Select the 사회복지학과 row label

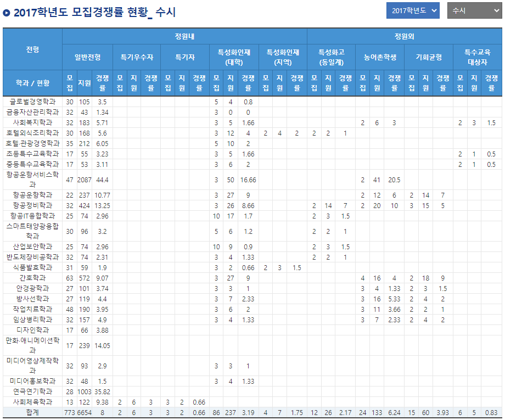click(32, 123)
